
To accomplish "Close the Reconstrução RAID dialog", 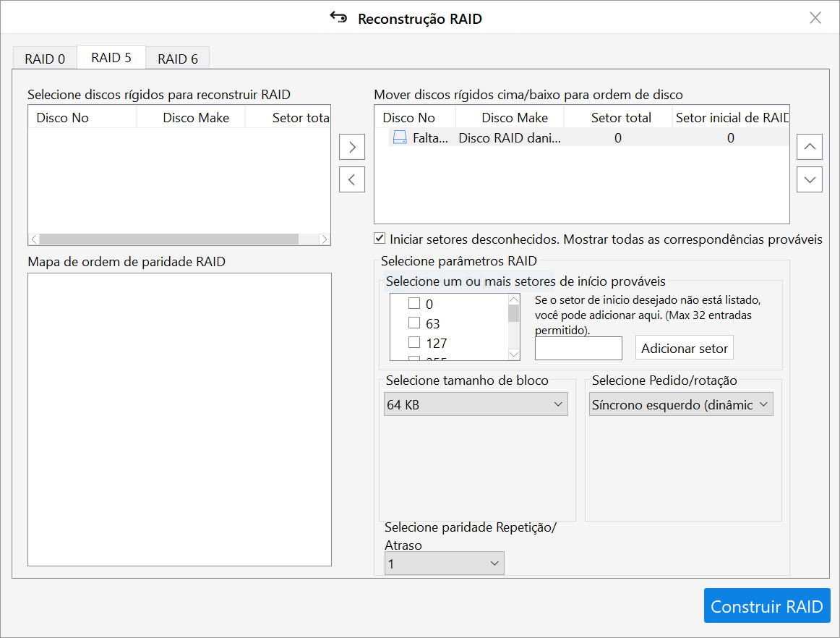I will pos(815,17).
